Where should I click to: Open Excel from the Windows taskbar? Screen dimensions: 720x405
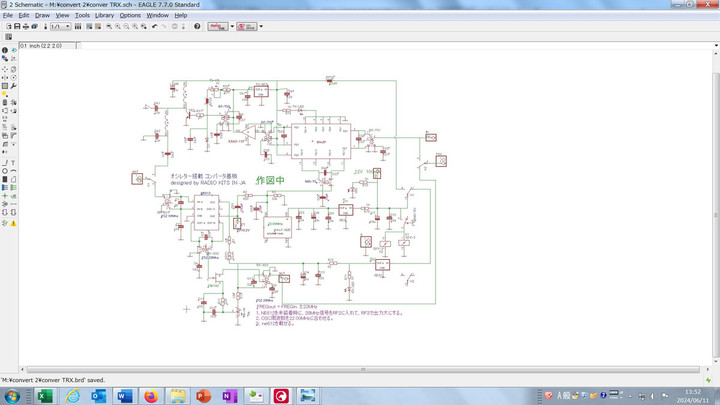[x=44, y=396]
